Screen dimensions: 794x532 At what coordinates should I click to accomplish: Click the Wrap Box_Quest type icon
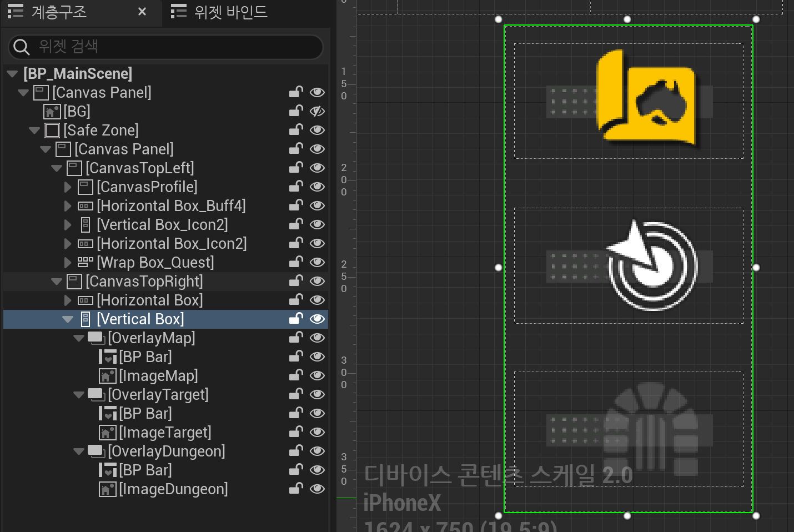(86, 262)
